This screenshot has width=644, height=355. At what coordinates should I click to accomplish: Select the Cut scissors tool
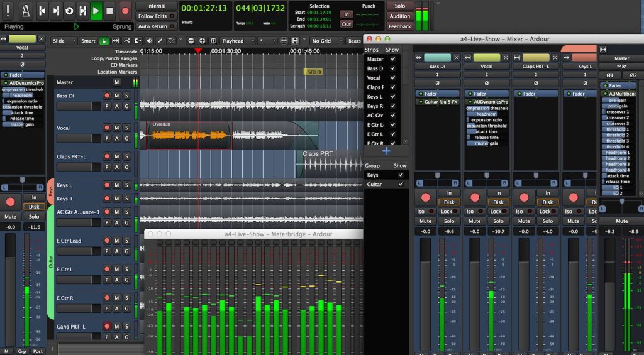tap(126, 41)
